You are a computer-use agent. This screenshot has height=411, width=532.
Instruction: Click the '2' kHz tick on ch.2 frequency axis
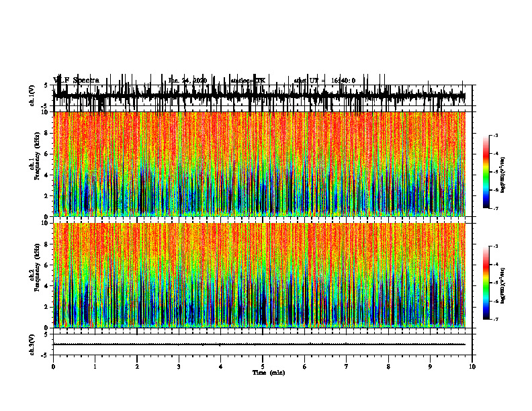tap(46, 307)
